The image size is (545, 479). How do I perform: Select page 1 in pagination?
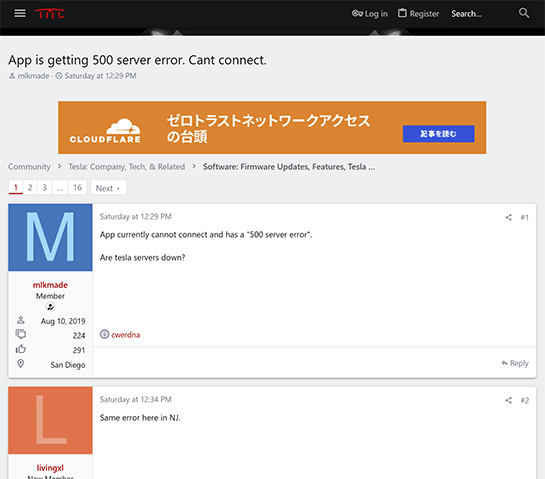point(16,188)
